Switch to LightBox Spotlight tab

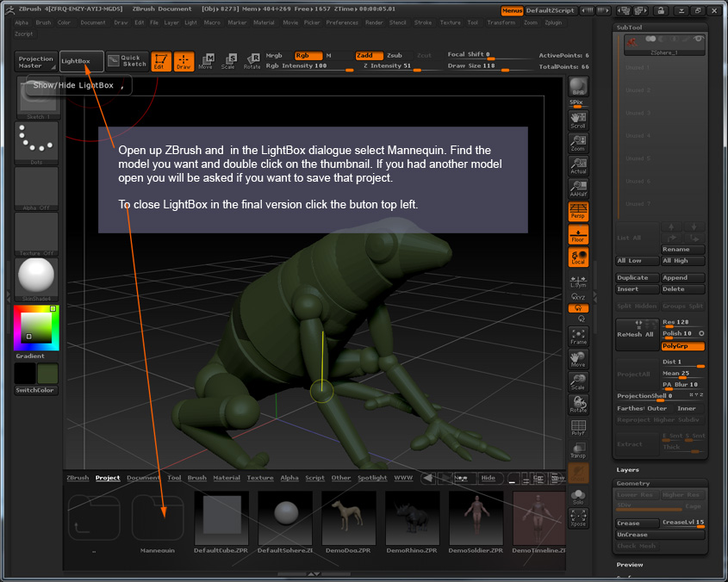click(x=372, y=478)
